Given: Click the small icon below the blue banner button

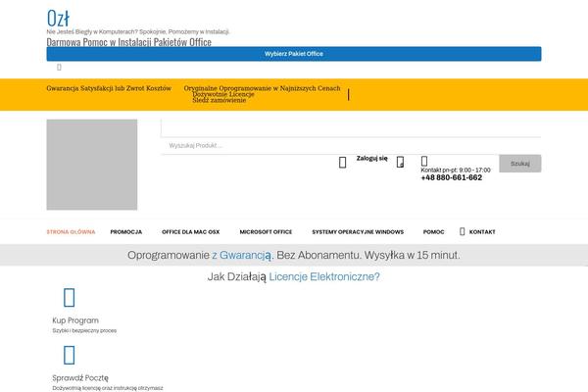Looking at the screenshot, I should pos(59,68).
